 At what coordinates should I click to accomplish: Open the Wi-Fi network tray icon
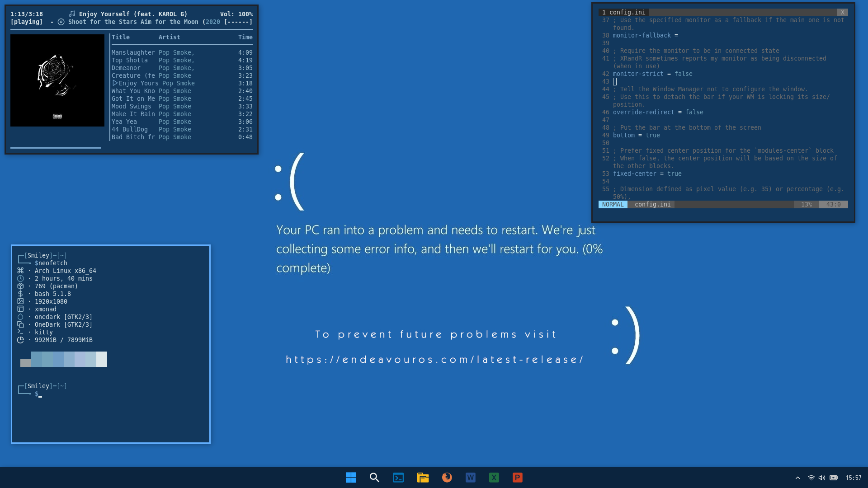(x=811, y=478)
